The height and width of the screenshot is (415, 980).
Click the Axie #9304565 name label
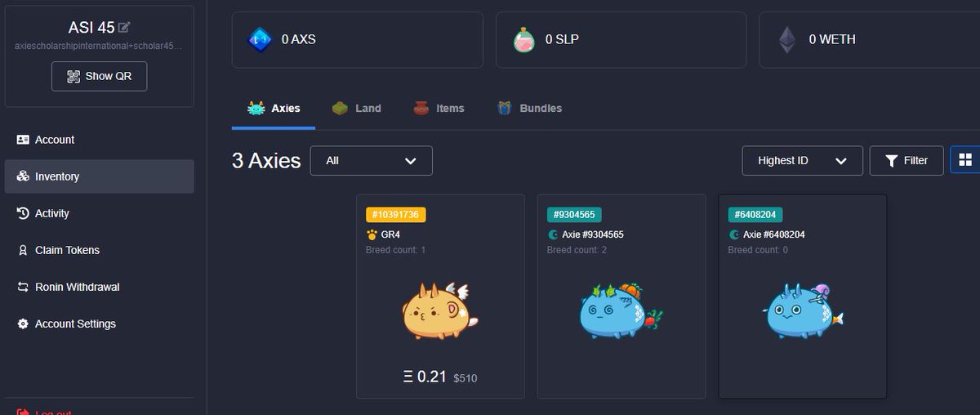pyautogui.click(x=593, y=234)
